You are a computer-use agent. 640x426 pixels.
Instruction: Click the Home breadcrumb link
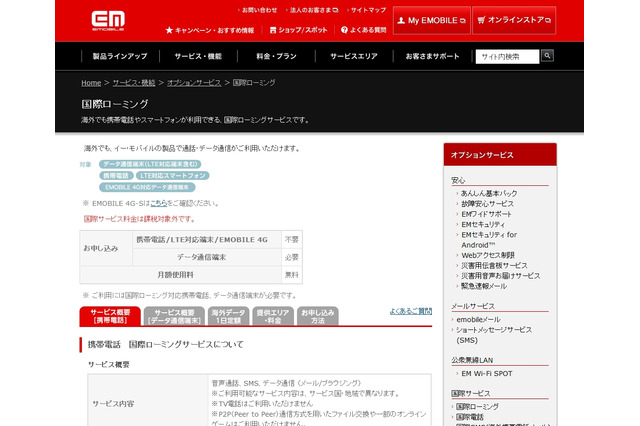pyautogui.click(x=91, y=83)
